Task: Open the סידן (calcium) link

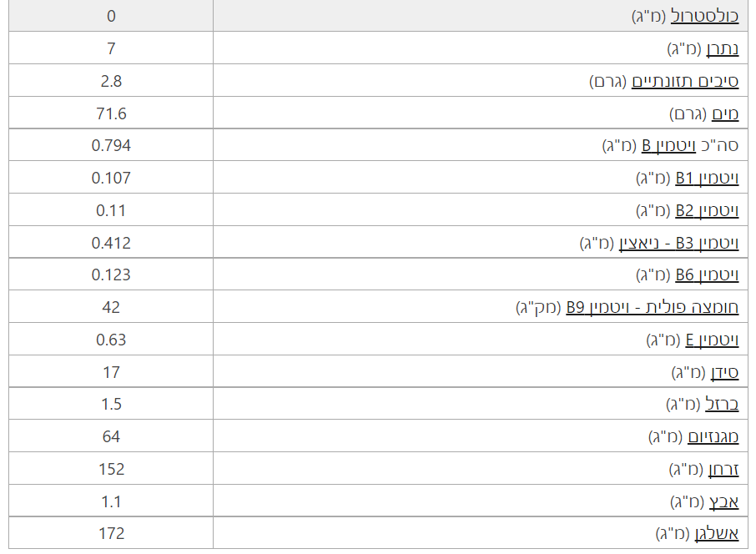Action: click(x=724, y=372)
